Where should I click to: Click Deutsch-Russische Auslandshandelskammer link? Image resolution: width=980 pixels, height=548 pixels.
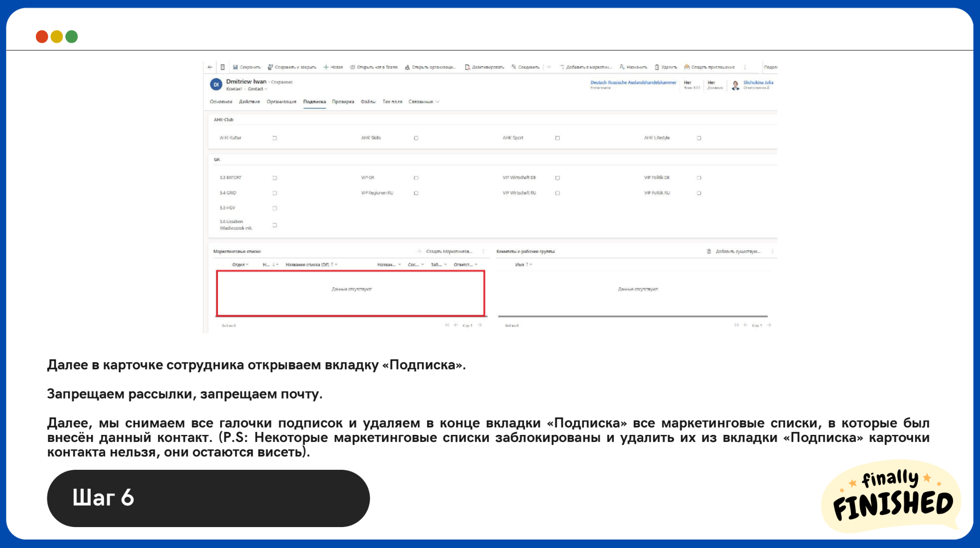pyautogui.click(x=633, y=83)
